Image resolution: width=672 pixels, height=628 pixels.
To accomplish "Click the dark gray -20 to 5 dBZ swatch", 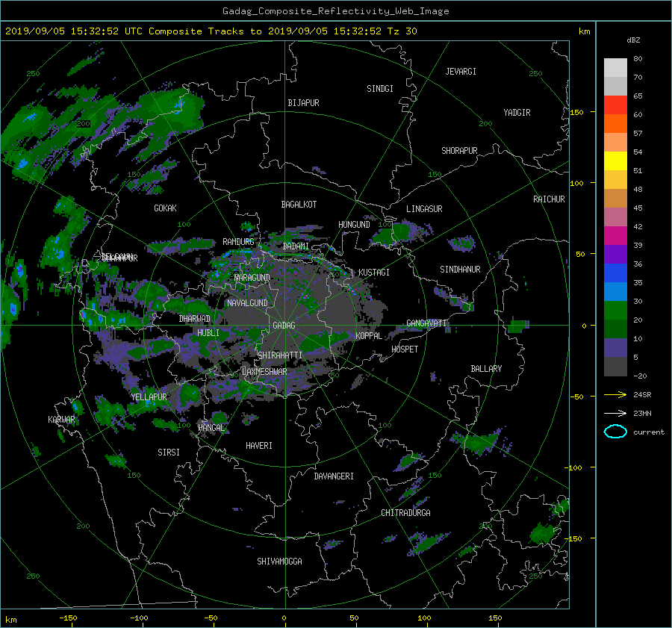I will (x=615, y=367).
